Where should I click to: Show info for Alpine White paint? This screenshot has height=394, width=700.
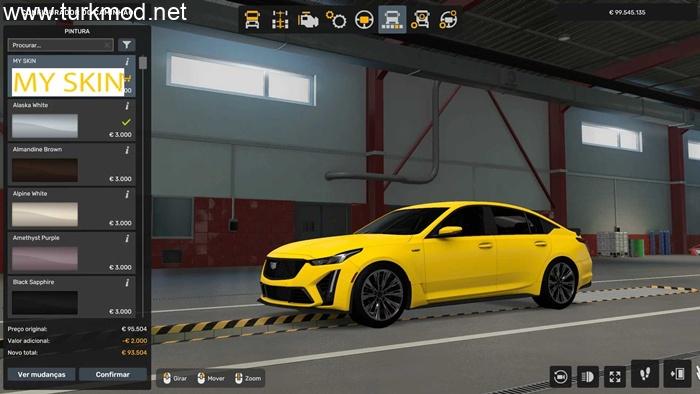127,194
